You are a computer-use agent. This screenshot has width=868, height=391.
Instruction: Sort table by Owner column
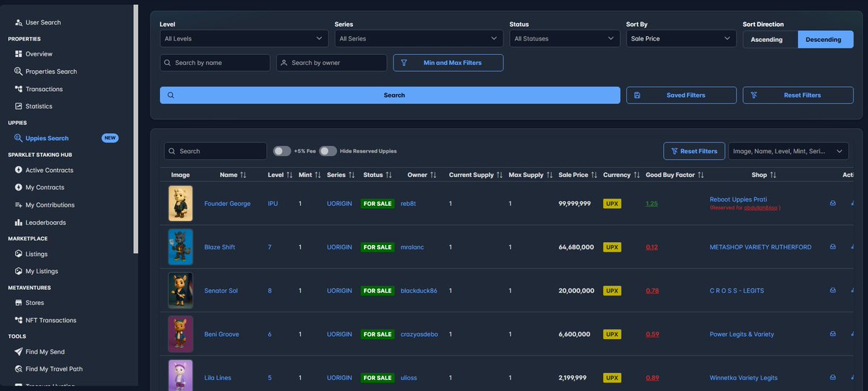pyautogui.click(x=422, y=175)
